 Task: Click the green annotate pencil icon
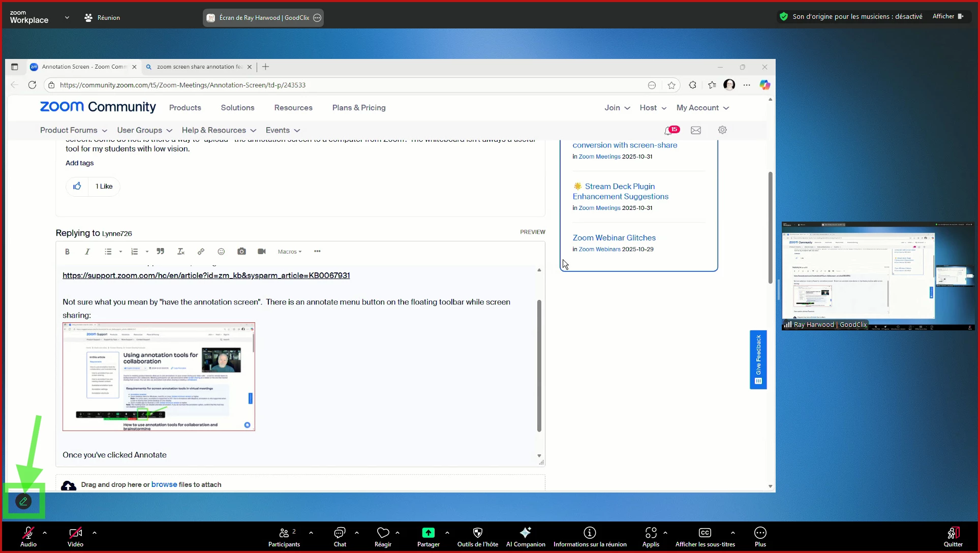pyautogui.click(x=23, y=501)
